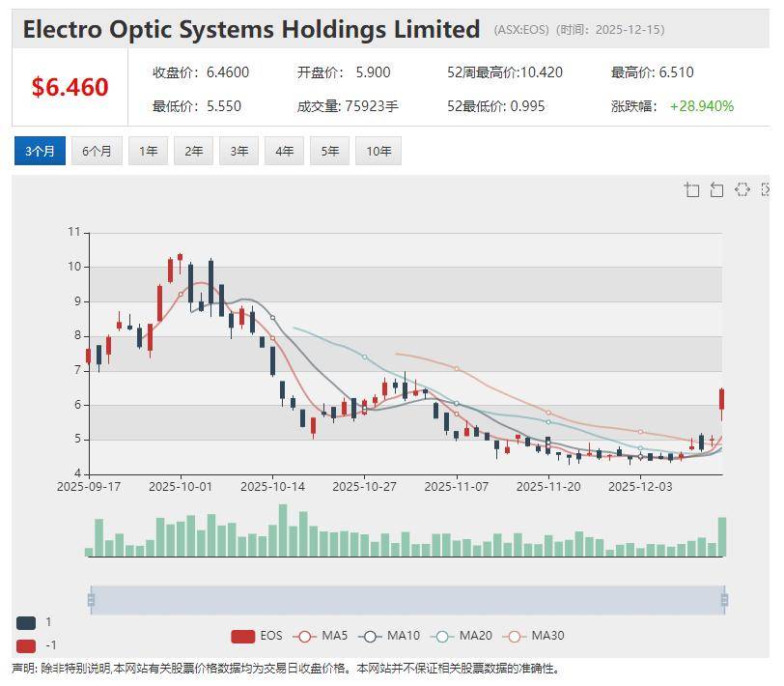784x686 pixels.
Task: Click the data zoom slider range bar
Action: pos(407,600)
